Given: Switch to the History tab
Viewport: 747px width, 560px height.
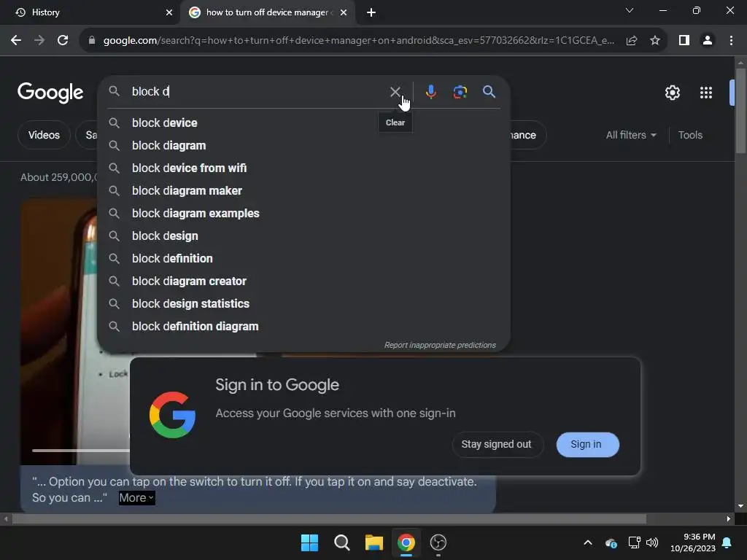Looking at the screenshot, I should pyautogui.click(x=89, y=12).
